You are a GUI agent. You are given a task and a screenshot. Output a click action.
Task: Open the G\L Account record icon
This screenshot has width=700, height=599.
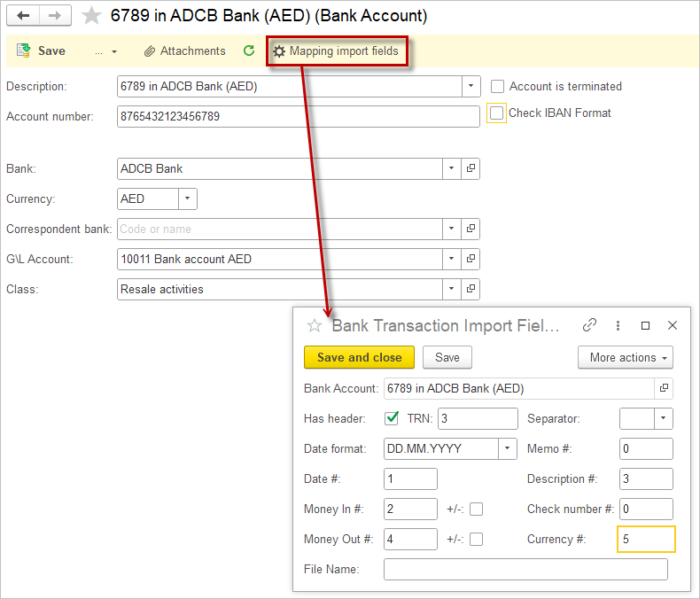(x=471, y=259)
